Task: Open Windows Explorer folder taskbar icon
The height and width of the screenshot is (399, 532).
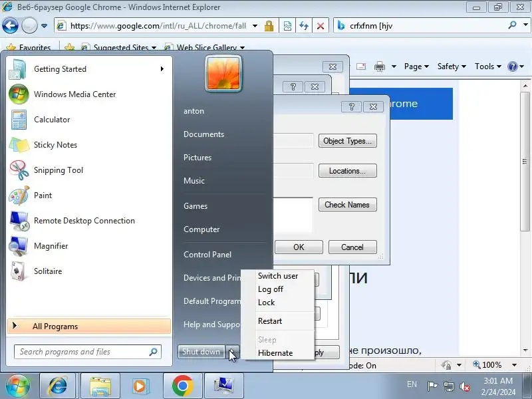Action: (100, 386)
